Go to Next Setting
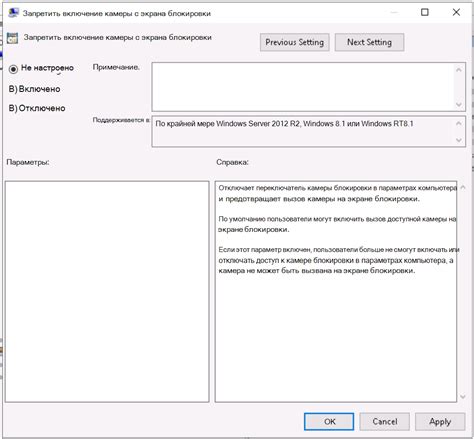474x439 pixels. (369, 42)
